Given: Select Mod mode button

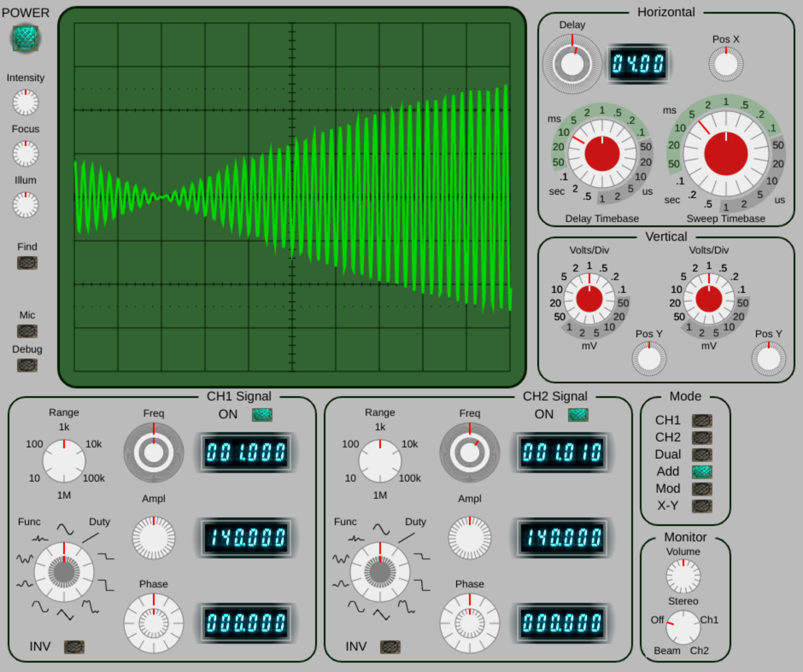Looking at the screenshot, I should pos(702,489).
